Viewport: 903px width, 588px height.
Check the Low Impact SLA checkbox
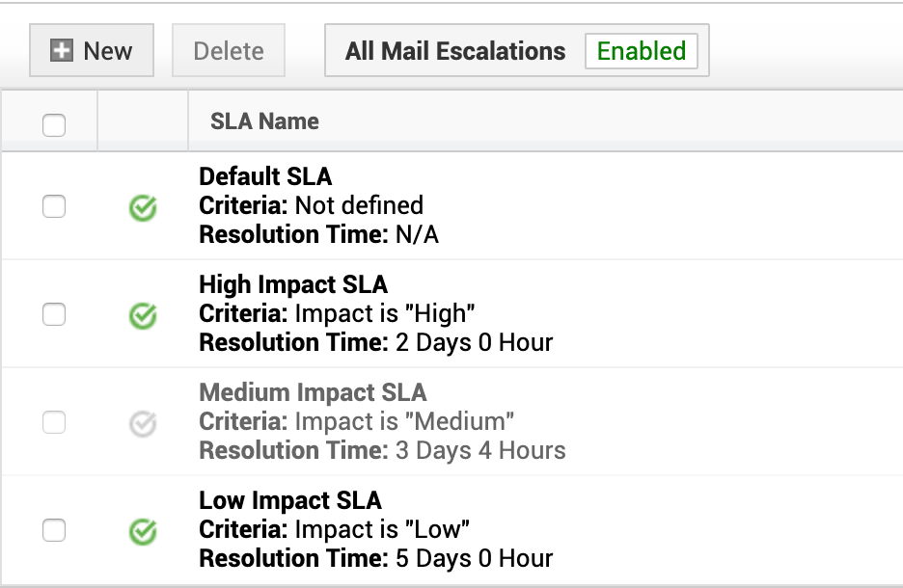pos(54,530)
